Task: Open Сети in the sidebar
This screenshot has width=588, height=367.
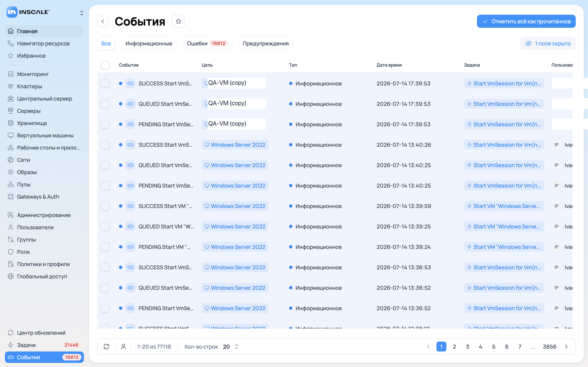Action: [44, 160]
